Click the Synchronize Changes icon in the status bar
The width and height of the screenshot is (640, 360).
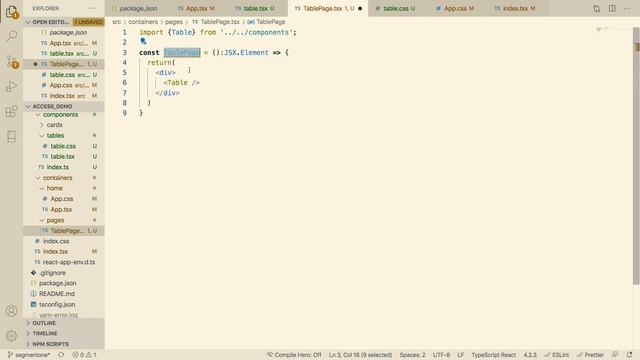point(61,355)
